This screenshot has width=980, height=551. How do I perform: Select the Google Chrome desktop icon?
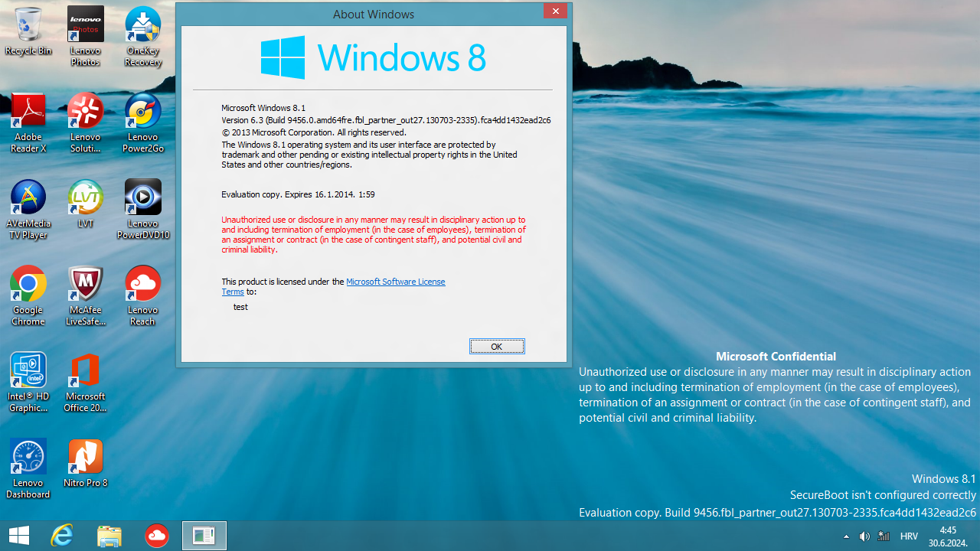28,295
